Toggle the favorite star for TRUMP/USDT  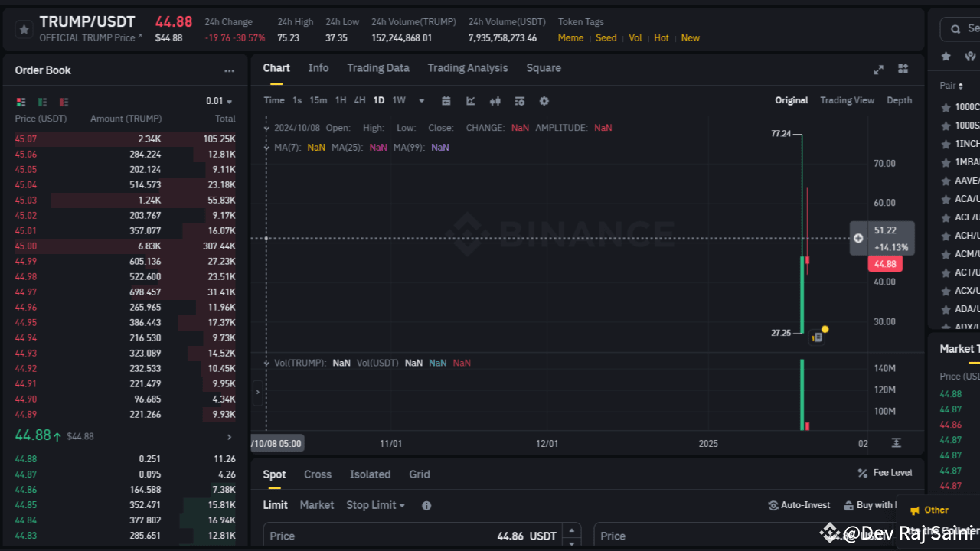pos(23,28)
